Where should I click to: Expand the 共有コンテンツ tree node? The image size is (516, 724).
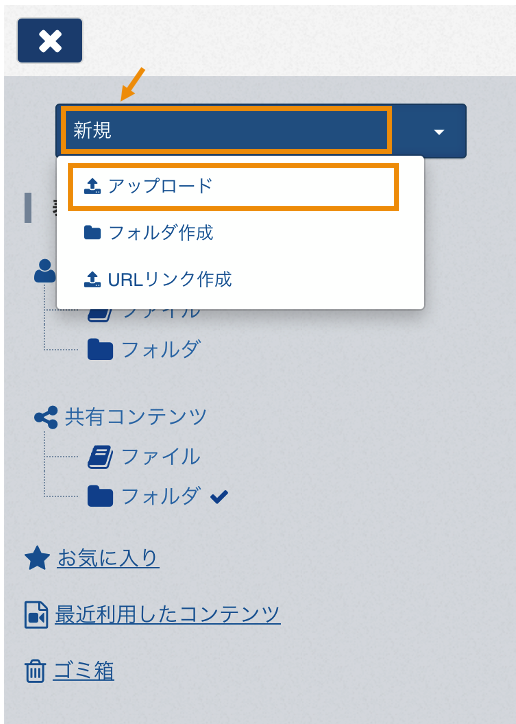(136, 417)
